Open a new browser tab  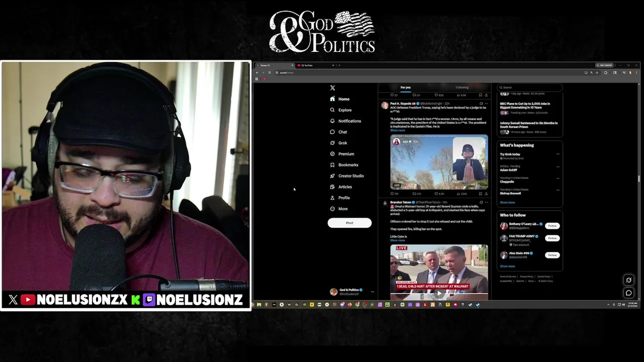(x=339, y=65)
